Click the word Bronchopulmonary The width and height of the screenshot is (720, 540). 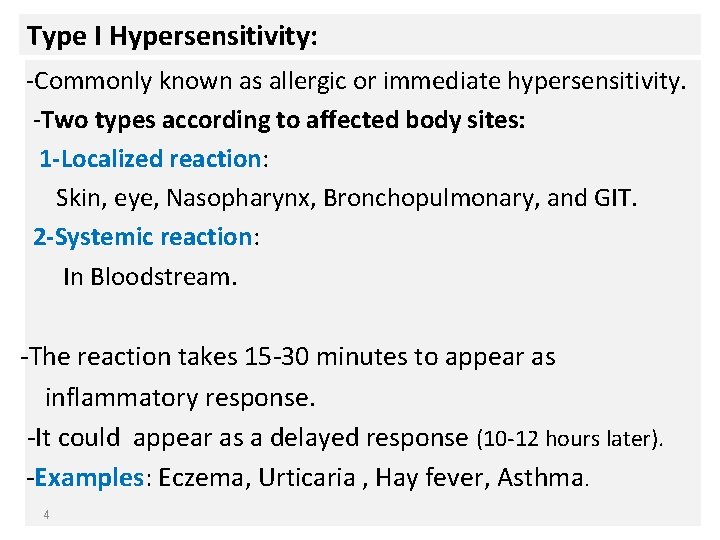(x=429, y=199)
